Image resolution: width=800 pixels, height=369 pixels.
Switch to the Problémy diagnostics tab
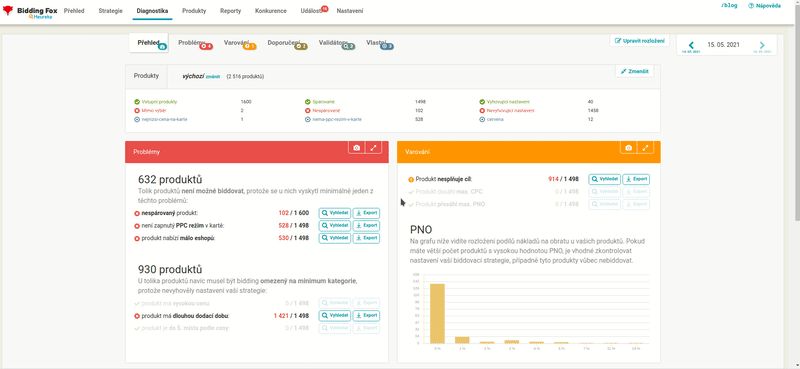pyautogui.click(x=195, y=43)
